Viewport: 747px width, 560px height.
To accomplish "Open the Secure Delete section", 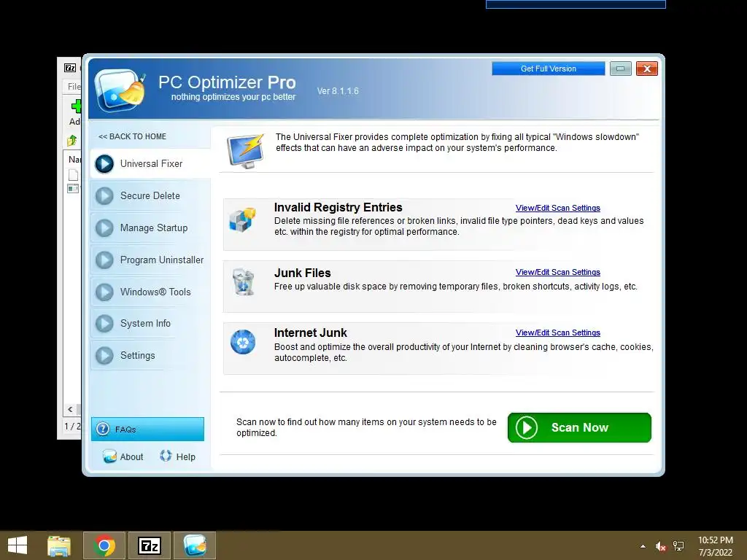I will pyautogui.click(x=150, y=195).
